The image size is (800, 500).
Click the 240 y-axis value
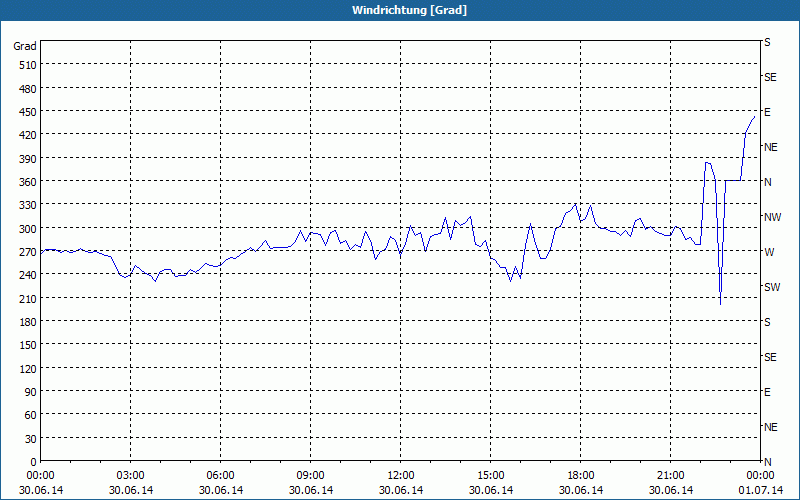[28, 276]
